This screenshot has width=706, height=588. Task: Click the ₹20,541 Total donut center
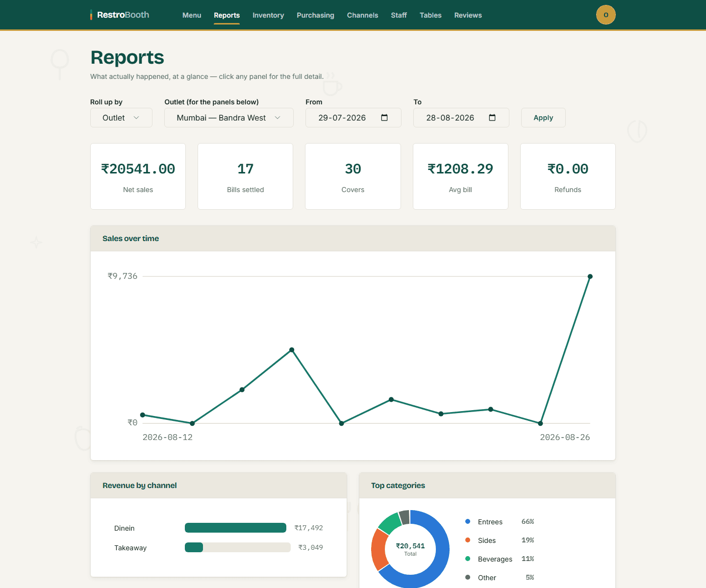click(x=410, y=549)
